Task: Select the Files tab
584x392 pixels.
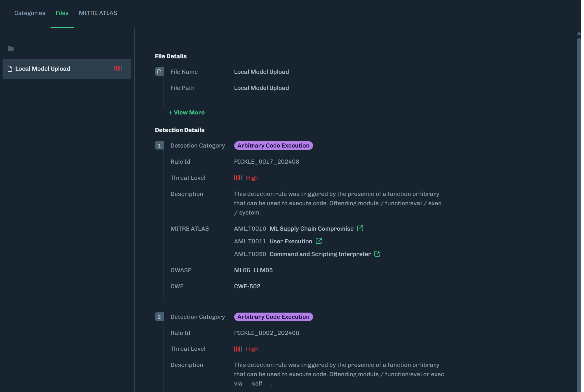Action: [x=62, y=13]
